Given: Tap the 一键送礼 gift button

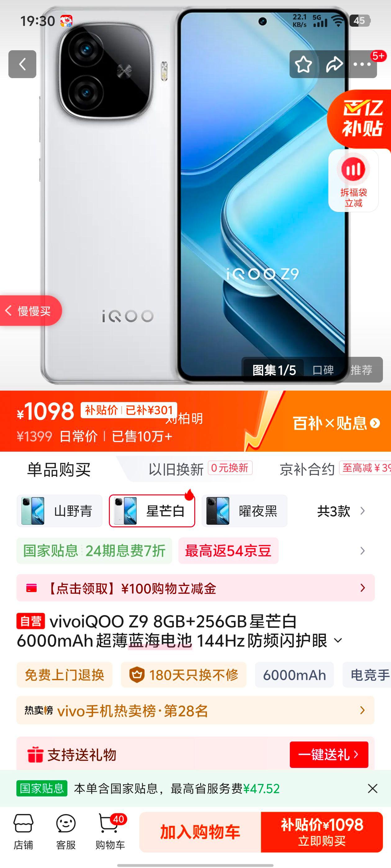Looking at the screenshot, I should (x=329, y=755).
